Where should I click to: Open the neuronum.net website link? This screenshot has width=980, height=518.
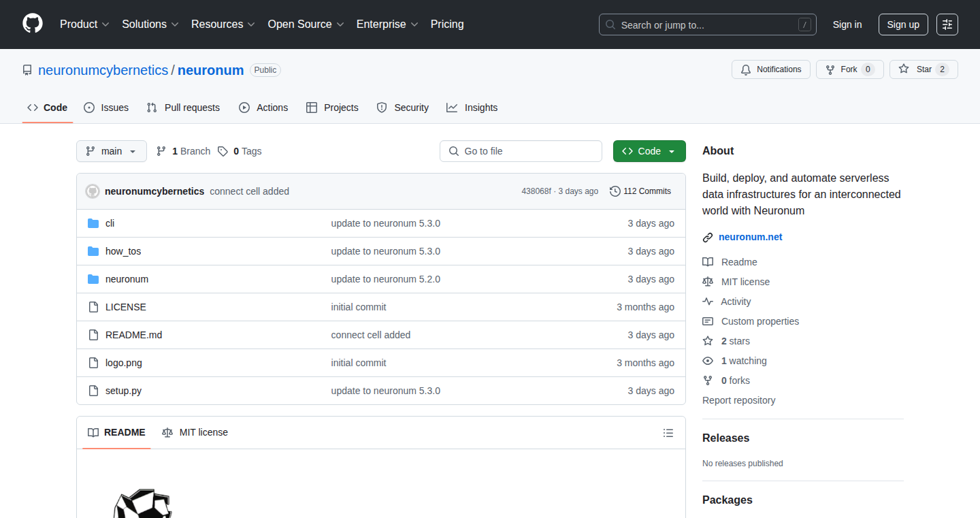coord(751,237)
